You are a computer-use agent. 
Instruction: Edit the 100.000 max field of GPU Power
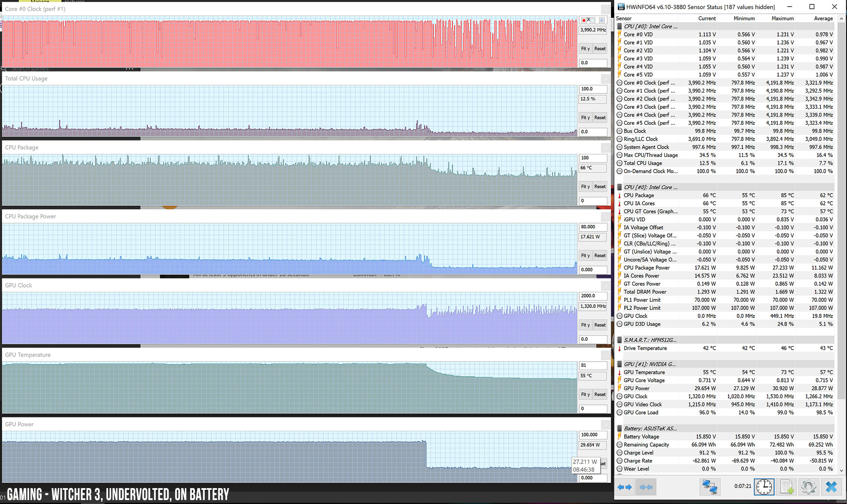[593, 435]
